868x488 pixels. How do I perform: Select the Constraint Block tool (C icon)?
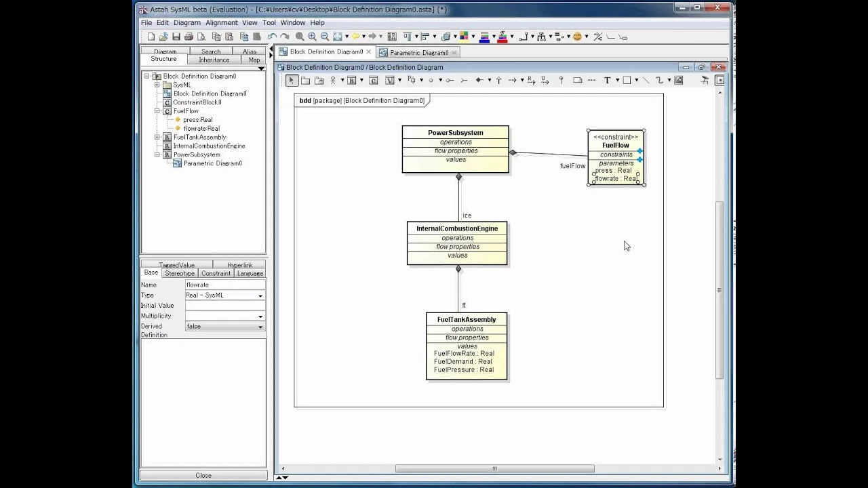pos(373,81)
